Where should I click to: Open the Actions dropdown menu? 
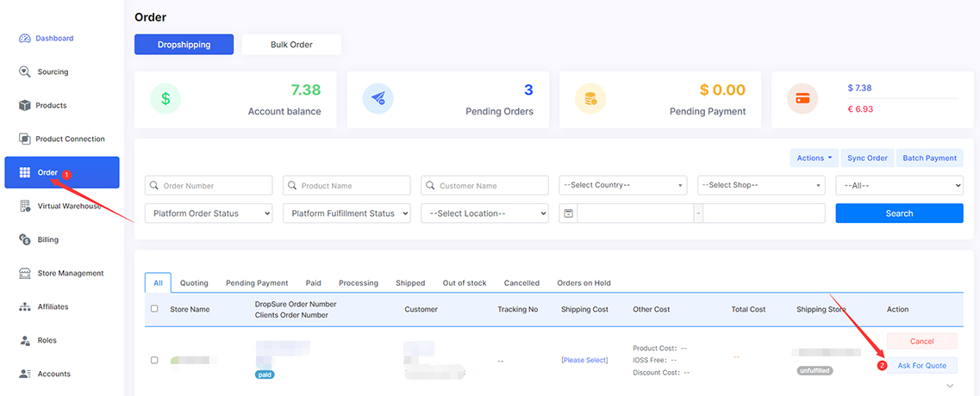click(814, 158)
